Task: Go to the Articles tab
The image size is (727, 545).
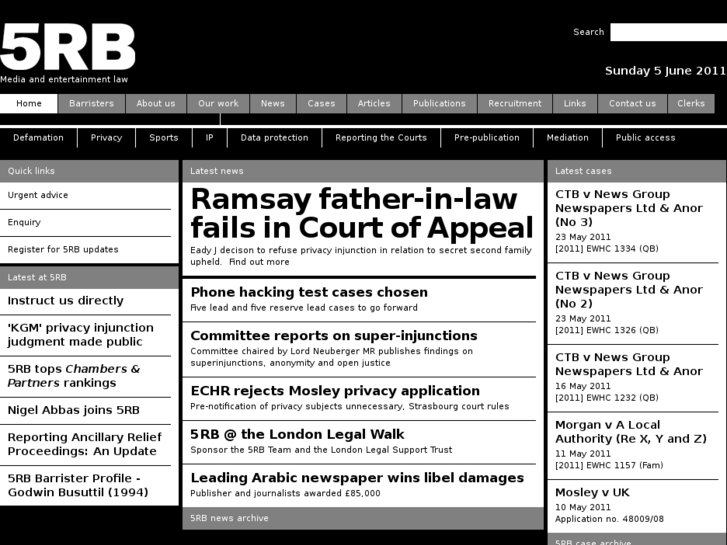Action: pos(374,103)
